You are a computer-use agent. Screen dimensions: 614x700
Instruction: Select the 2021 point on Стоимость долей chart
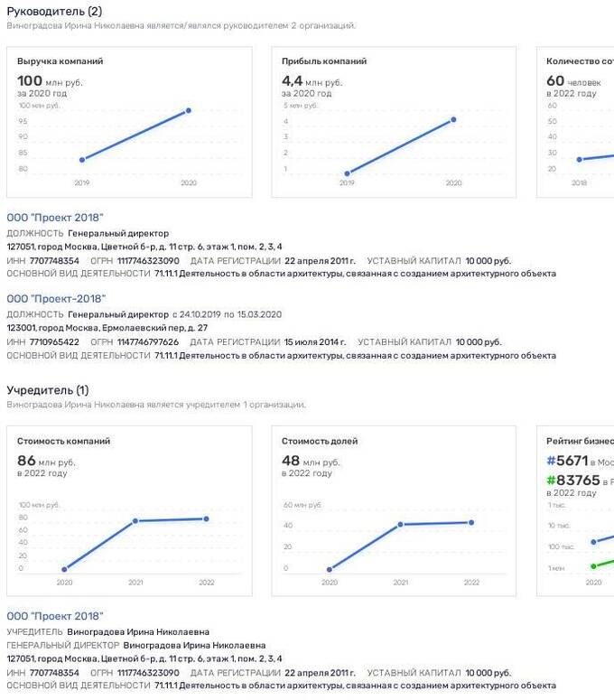coord(400,525)
